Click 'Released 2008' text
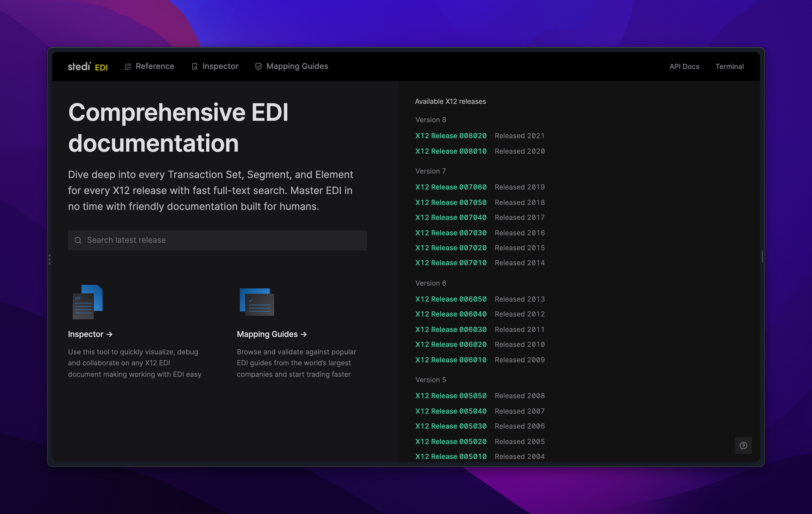This screenshot has width=812, height=514. coord(520,396)
